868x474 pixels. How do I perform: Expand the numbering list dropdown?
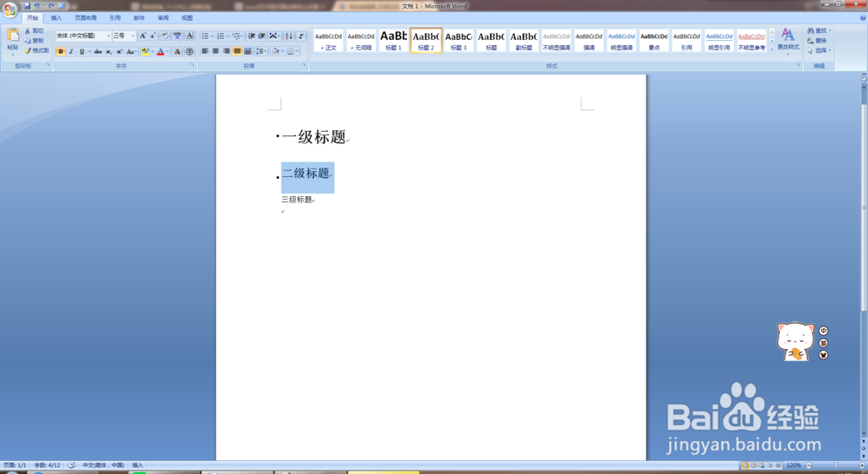point(227,36)
